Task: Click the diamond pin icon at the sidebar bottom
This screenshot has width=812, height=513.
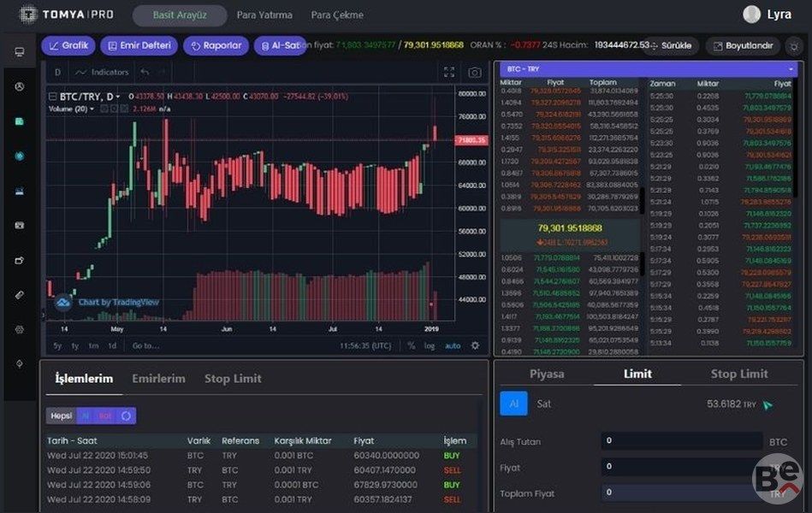Action: click(x=19, y=364)
